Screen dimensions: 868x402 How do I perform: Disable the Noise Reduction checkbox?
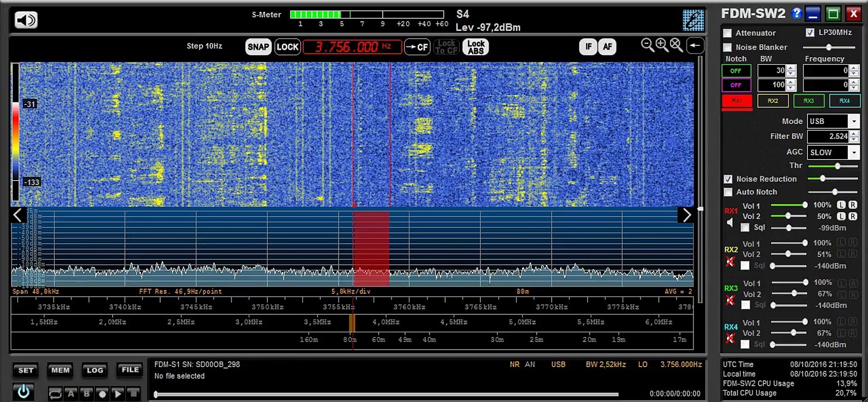[727, 179]
